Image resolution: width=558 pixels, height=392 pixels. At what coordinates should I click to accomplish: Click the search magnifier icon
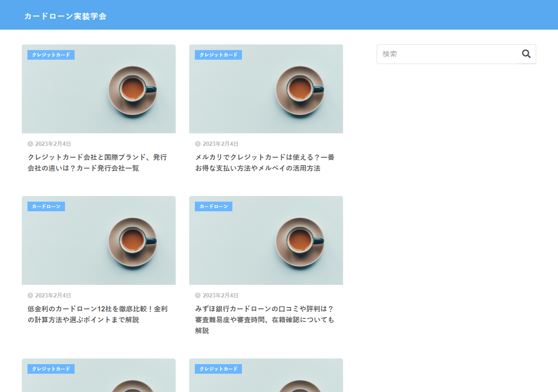(526, 54)
